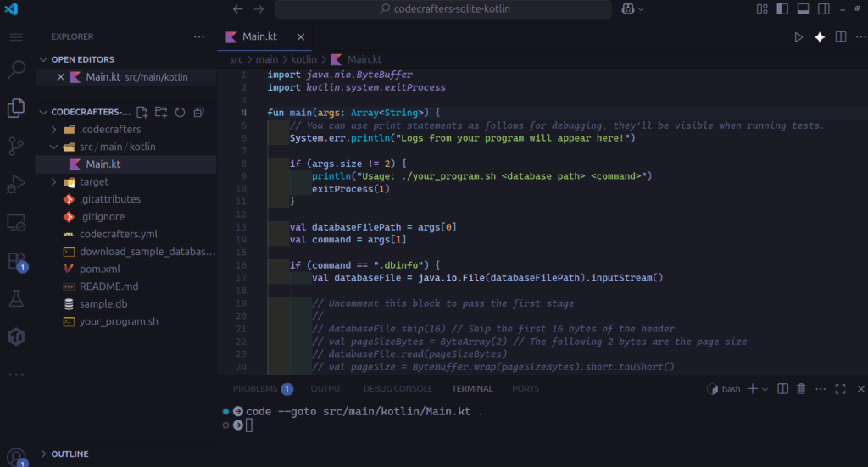The width and height of the screenshot is (868, 467).
Task: Toggle the secondary side bar visibility
Action: pyautogui.click(x=824, y=8)
